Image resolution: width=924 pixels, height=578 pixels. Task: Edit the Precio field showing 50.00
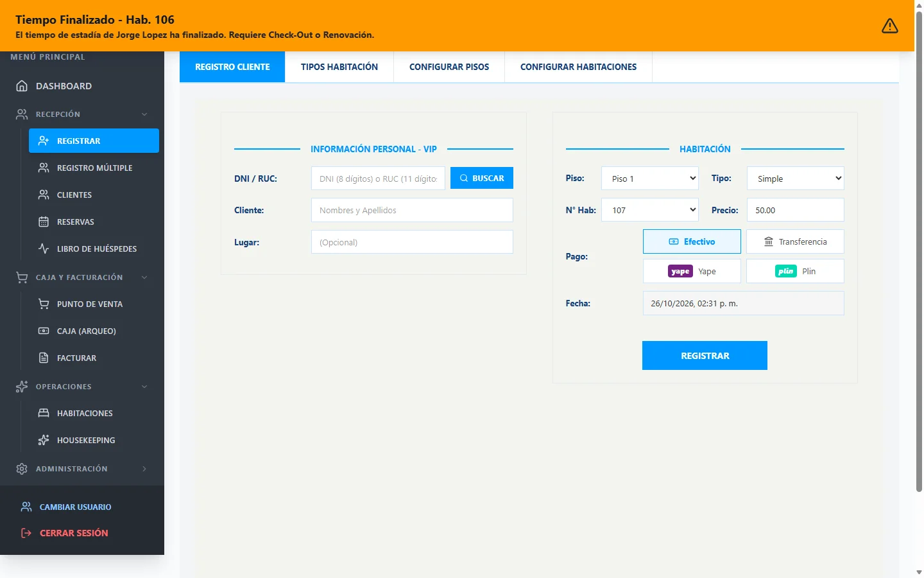tap(796, 210)
